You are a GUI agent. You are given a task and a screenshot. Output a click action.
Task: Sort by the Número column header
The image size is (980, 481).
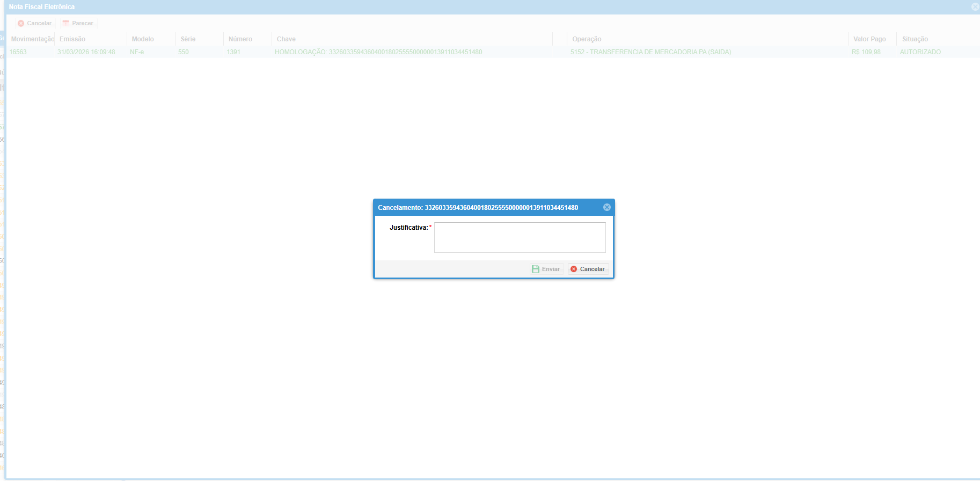[x=240, y=39]
